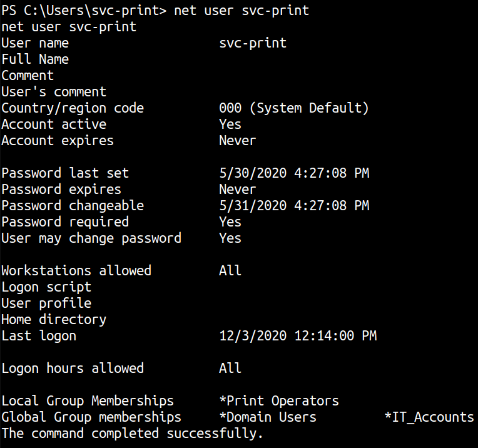
Task: Select the *IT_Accounts group entry
Action: tap(429, 417)
